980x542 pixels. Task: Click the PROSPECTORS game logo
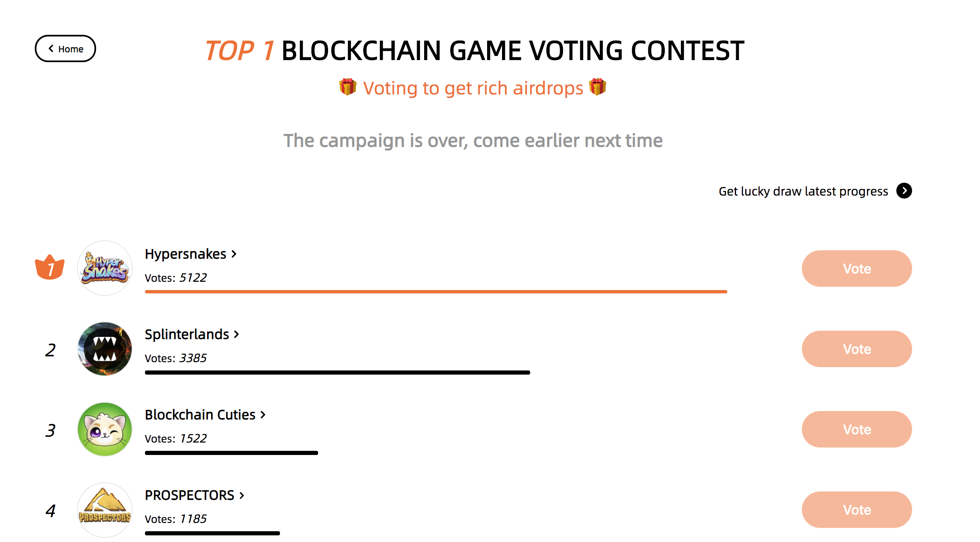point(105,510)
